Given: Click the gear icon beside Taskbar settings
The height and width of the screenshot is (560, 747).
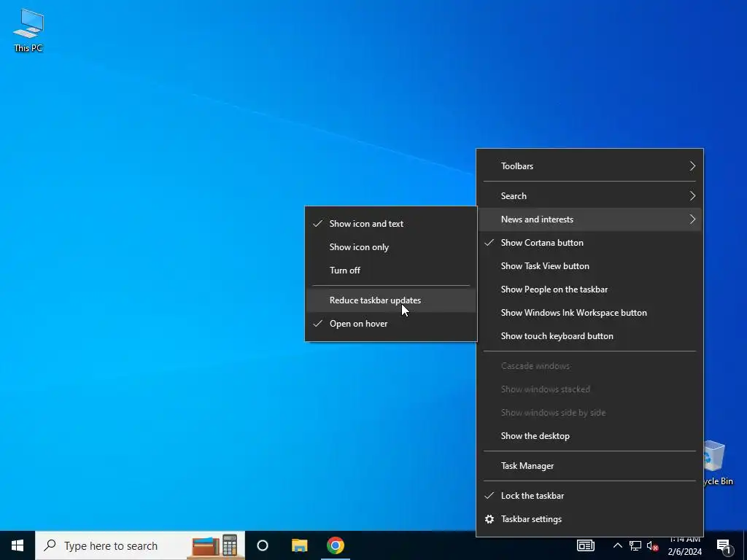Looking at the screenshot, I should pos(489,519).
